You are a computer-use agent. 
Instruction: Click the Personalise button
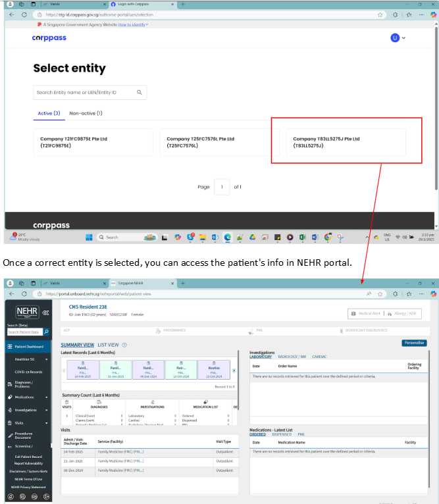[414, 343]
